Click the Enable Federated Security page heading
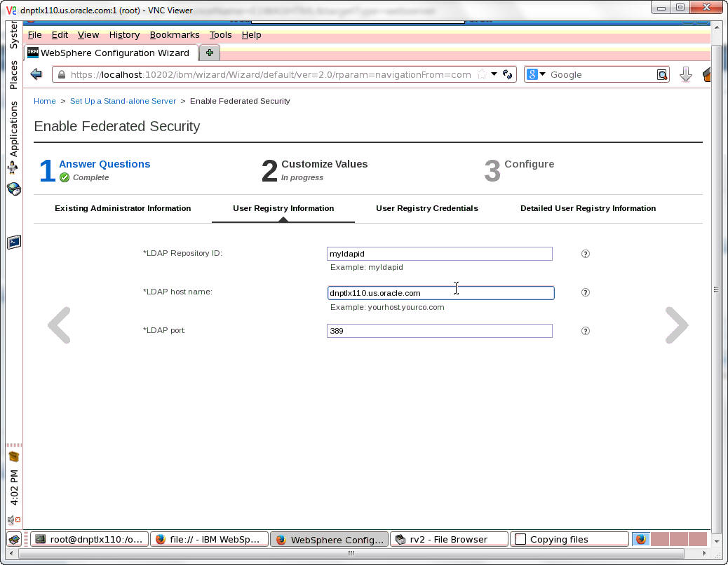 coord(117,126)
